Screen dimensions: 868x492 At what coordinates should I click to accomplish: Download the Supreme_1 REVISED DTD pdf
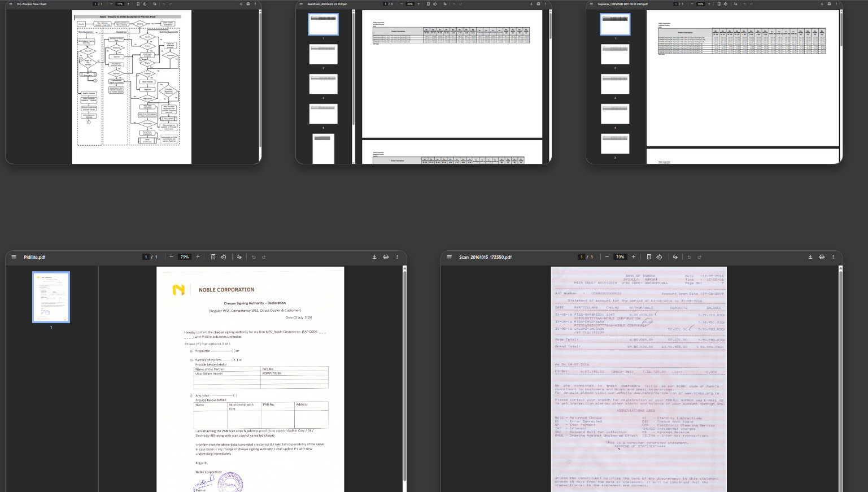[822, 4]
